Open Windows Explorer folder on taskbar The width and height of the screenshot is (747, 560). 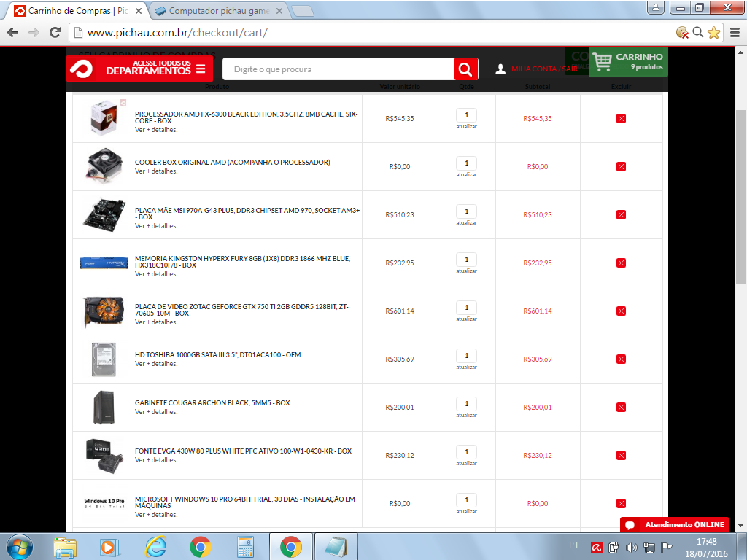point(65,547)
